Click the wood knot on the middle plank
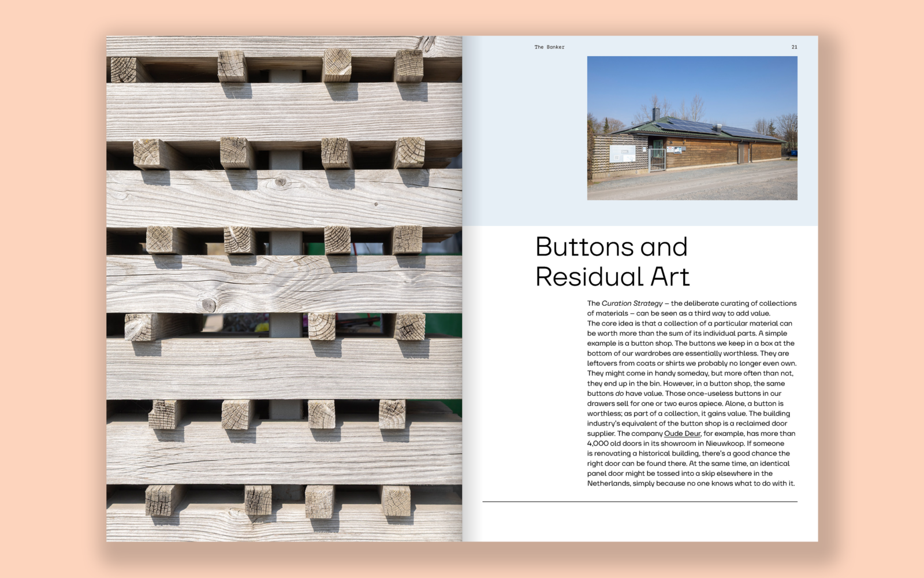 (208, 305)
